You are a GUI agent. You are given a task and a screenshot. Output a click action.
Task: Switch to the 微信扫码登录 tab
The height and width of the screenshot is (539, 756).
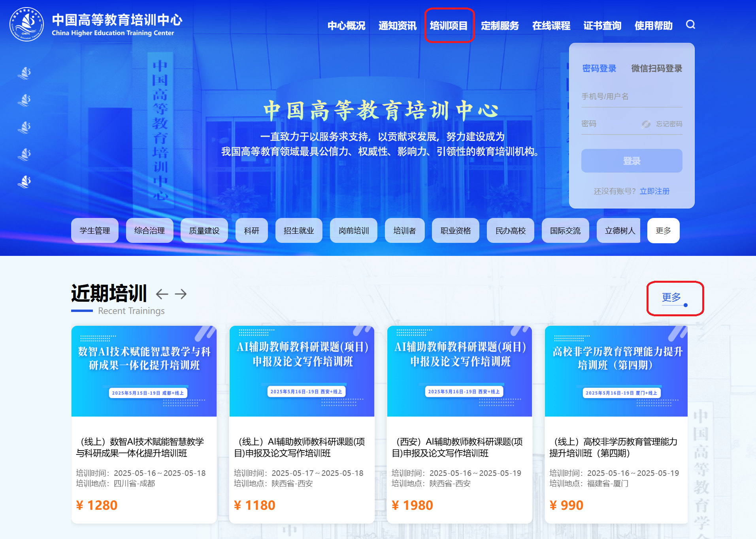coord(656,68)
